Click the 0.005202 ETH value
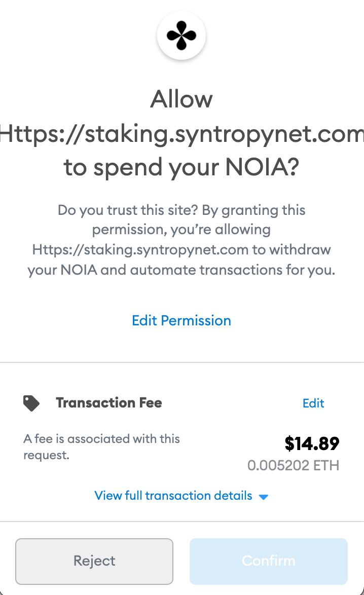 [293, 465]
